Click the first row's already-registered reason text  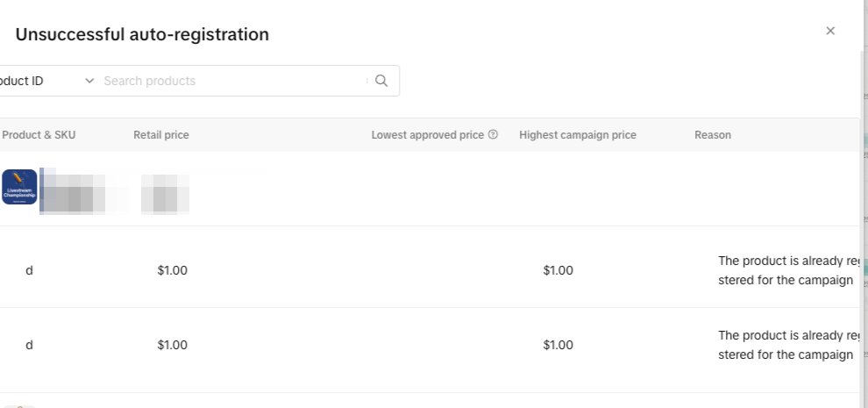click(786, 270)
